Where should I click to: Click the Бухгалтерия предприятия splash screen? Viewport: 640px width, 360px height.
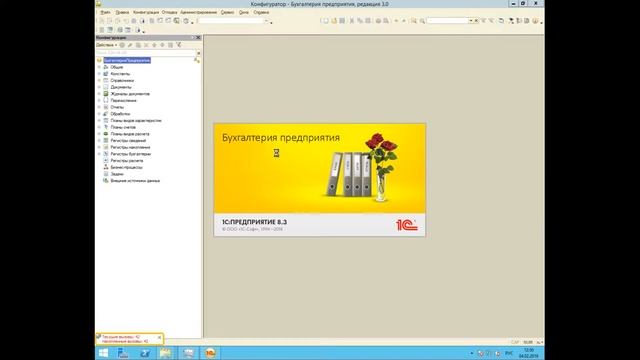pos(320,180)
